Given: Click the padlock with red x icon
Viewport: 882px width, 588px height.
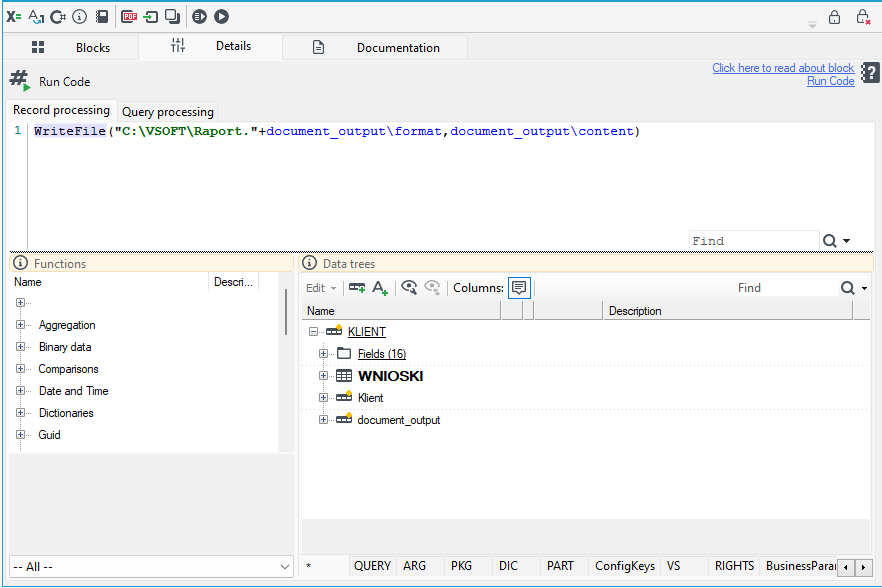Looking at the screenshot, I should click(863, 17).
